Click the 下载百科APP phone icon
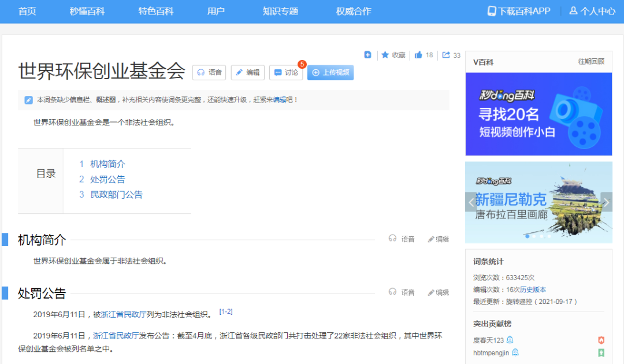Viewport: 624px width, 364px height. point(492,11)
